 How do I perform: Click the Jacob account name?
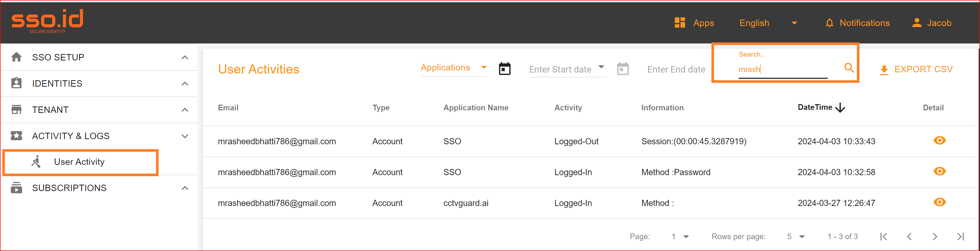[939, 23]
